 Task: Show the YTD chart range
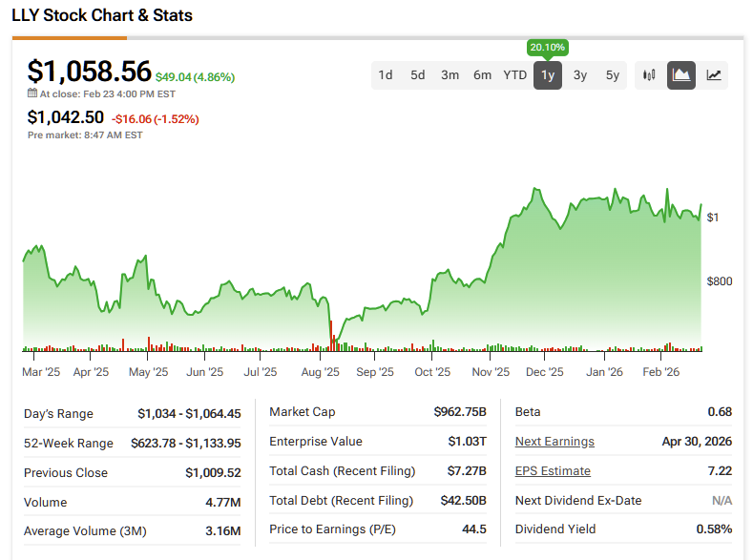[x=514, y=74]
